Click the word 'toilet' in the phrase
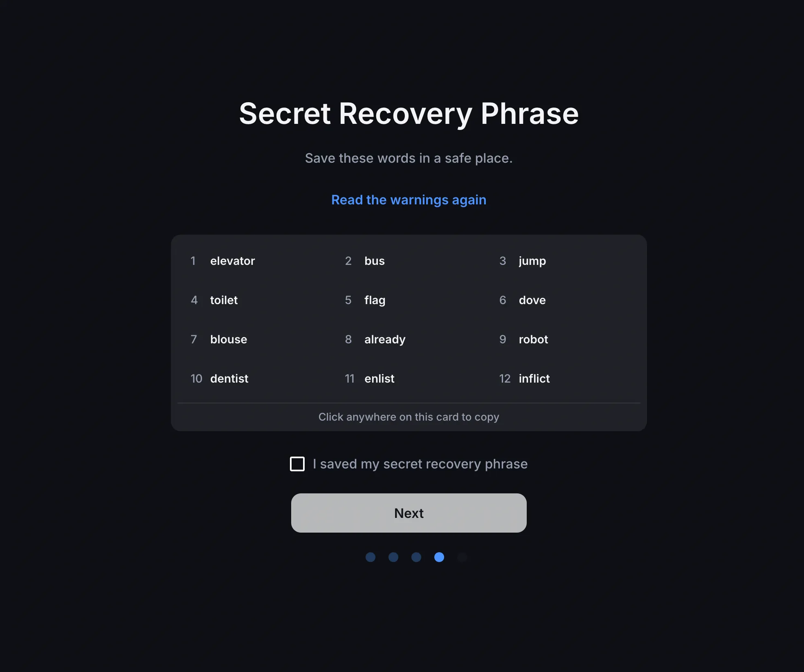This screenshot has height=672, width=804. pyautogui.click(x=224, y=300)
